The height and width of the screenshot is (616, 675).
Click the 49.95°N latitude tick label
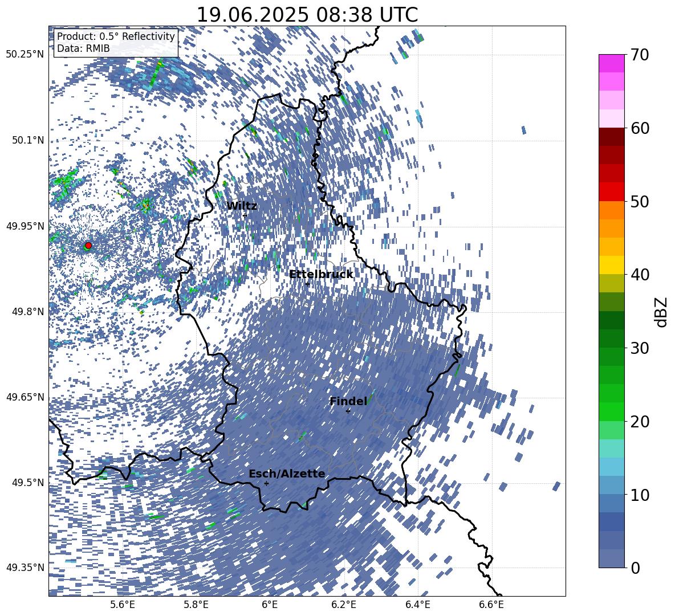pyautogui.click(x=26, y=226)
